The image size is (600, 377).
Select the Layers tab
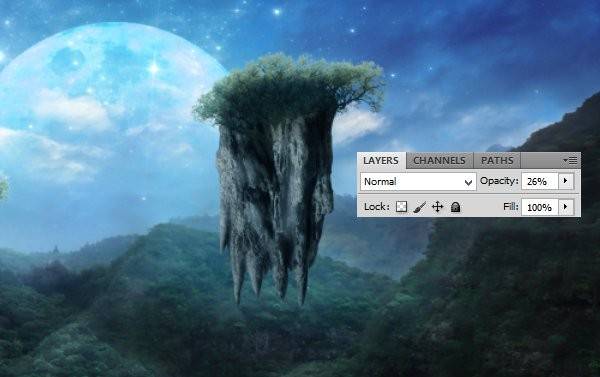[x=381, y=160]
